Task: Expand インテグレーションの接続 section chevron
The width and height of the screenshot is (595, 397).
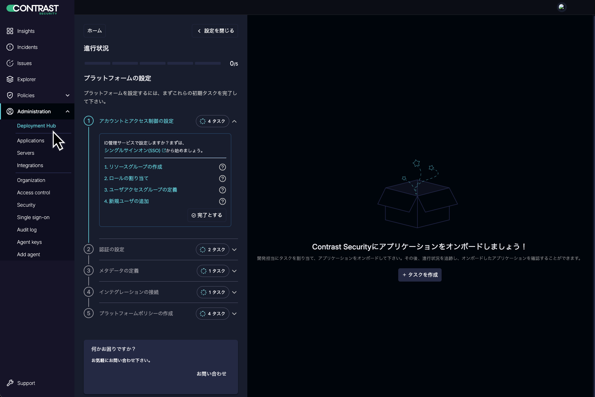Action: coord(235,292)
